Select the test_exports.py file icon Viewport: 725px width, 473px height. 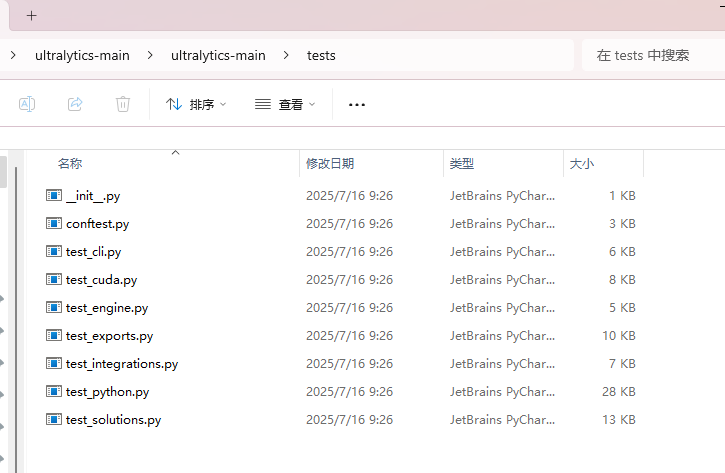[x=54, y=336]
